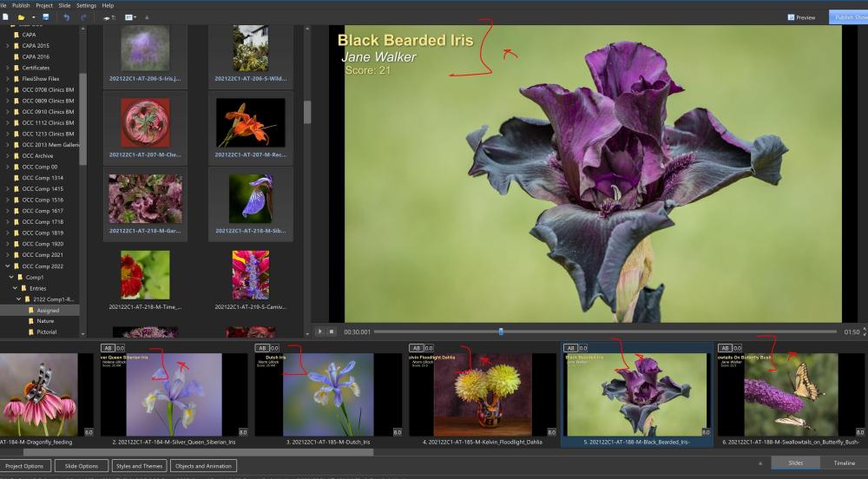
Task: Open the layout view dropdown in toolbar
Action: (x=130, y=16)
